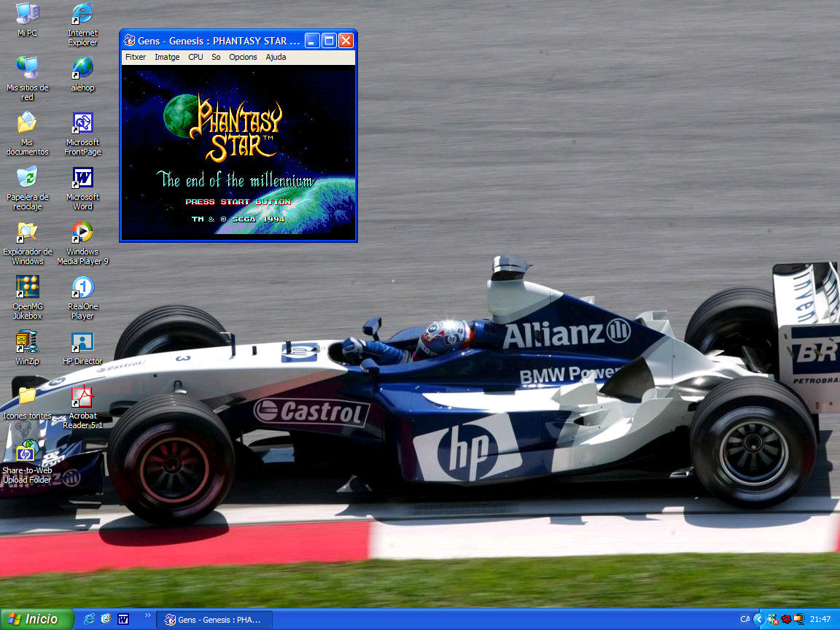Viewport: 840px width, 630px height.
Task: Select the Microsoft FrontPage shortcut
Action: (82, 133)
